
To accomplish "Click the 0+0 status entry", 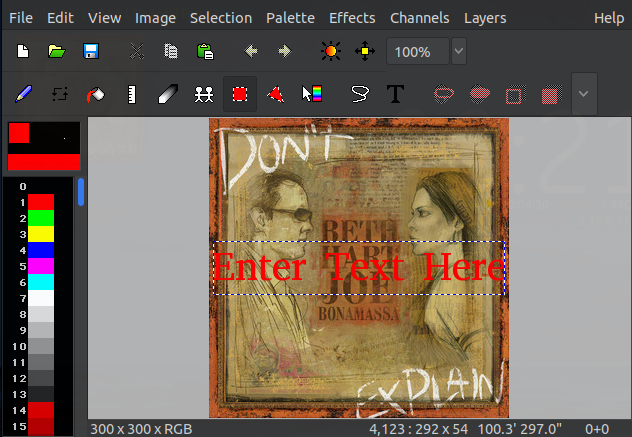I will (597, 429).
